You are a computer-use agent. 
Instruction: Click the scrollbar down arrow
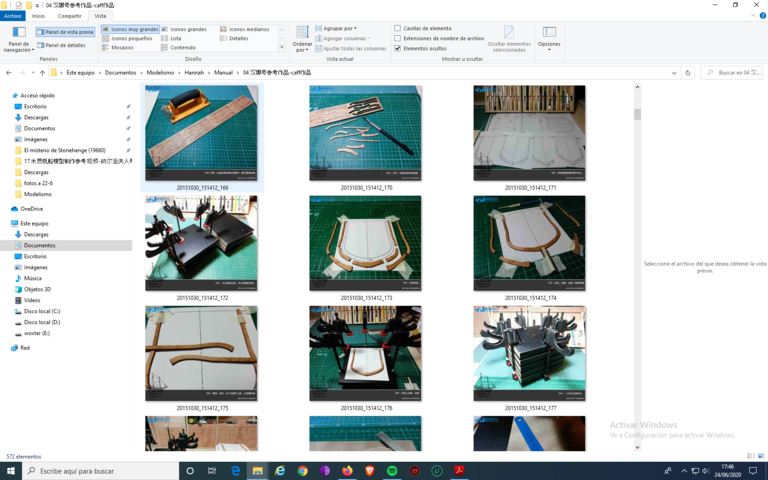[x=637, y=447]
